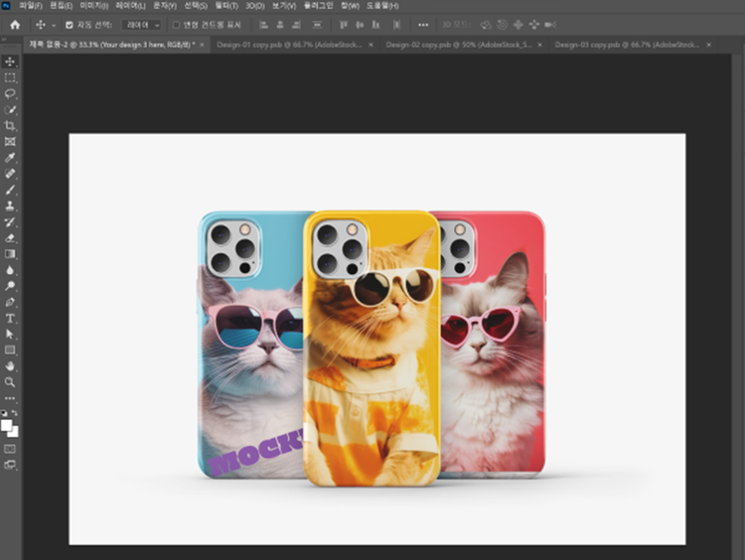
Task: Open the background color swatch picker
Action: (15, 433)
